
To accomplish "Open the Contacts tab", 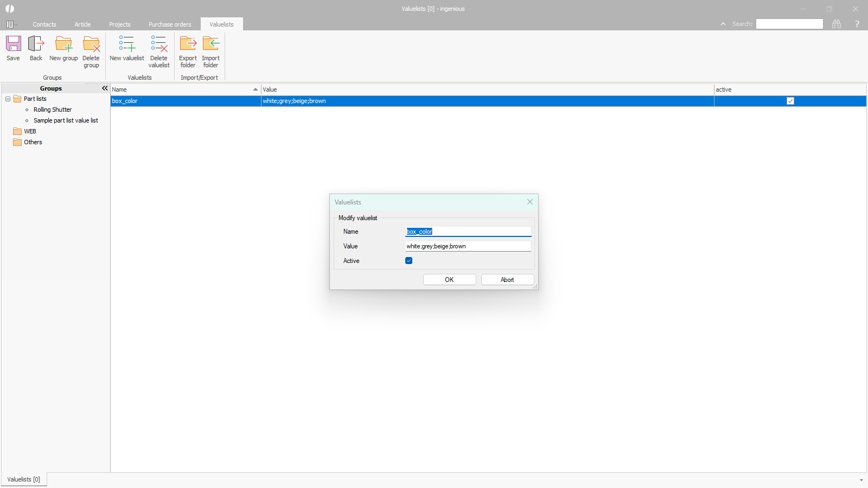I will (44, 24).
